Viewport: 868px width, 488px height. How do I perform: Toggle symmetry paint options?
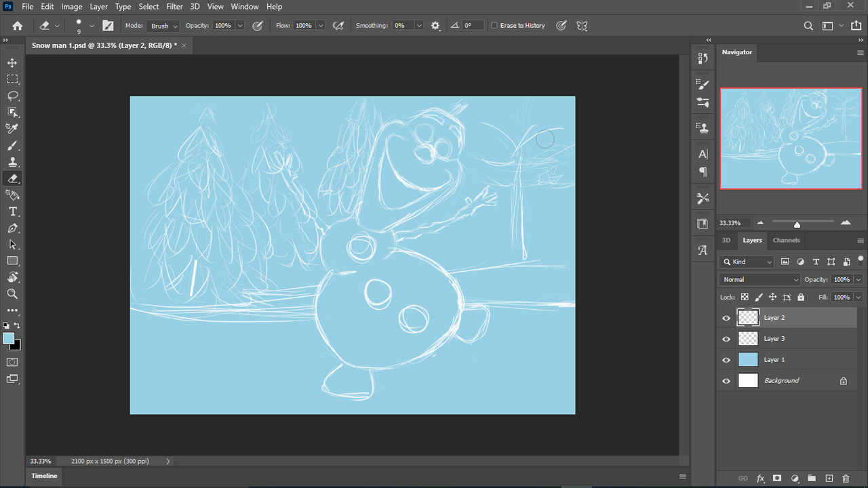(x=582, y=26)
